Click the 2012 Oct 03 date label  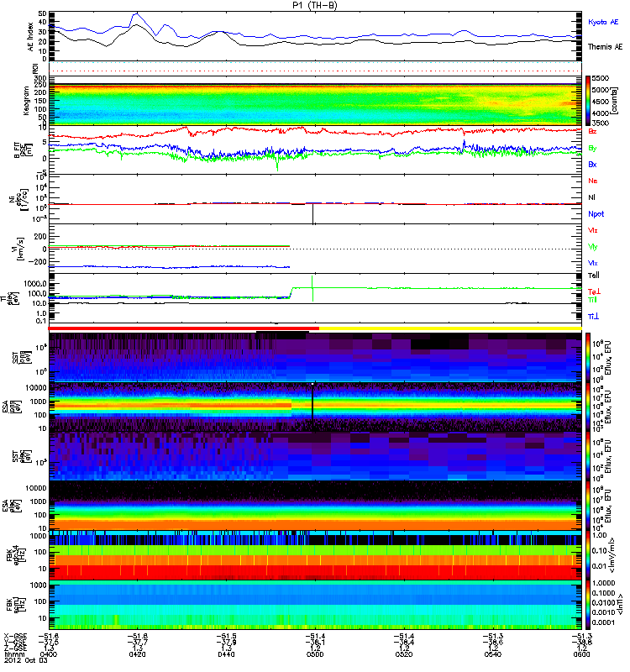coord(26,660)
